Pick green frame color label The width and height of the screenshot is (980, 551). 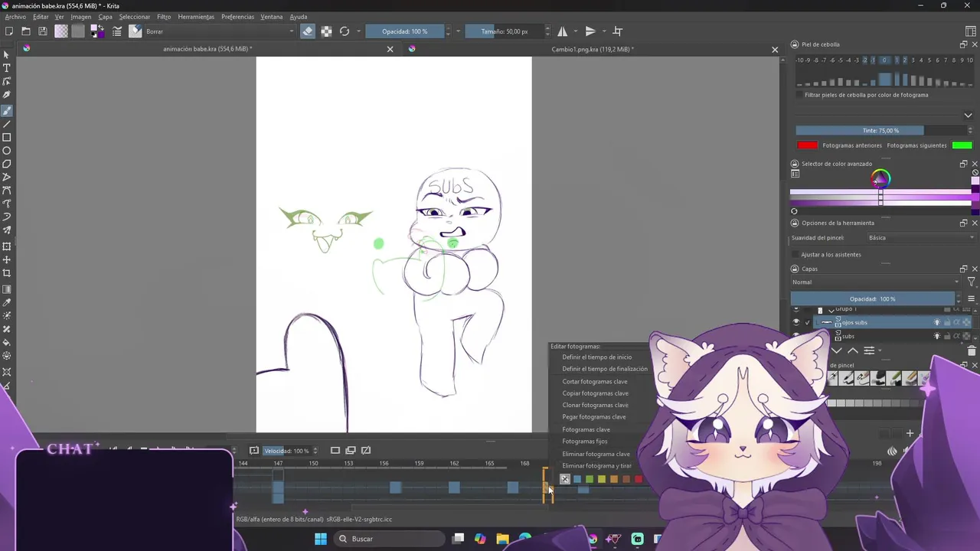590,479
